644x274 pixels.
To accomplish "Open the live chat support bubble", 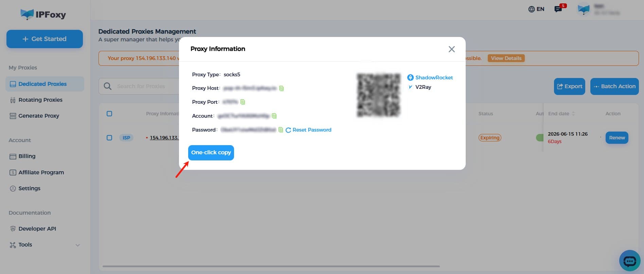I will tap(630, 261).
